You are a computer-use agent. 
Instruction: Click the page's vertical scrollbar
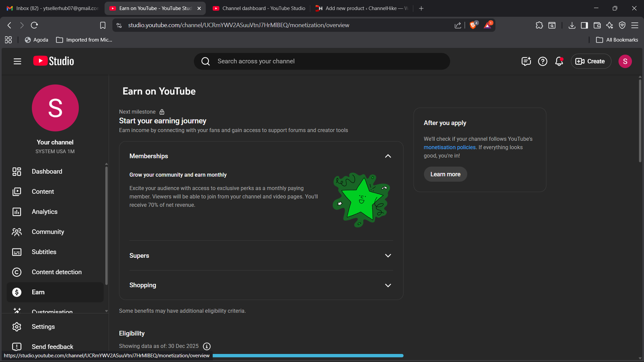[640, 121]
